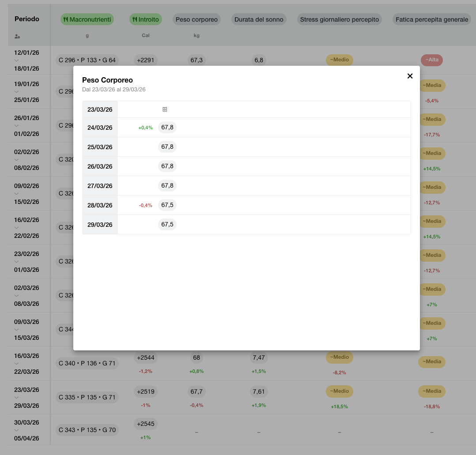Click the 24/03/26 date cell in dialog
The image size is (476, 455).
[100, 128]
